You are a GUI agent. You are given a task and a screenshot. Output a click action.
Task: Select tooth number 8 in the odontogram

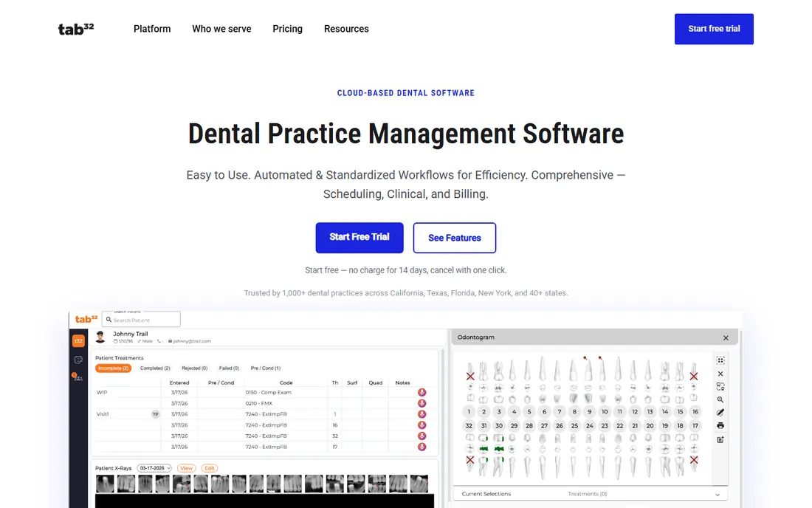pos(574,412)
